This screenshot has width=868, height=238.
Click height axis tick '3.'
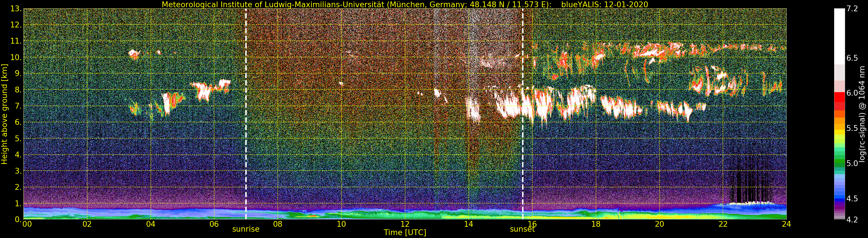18,171
